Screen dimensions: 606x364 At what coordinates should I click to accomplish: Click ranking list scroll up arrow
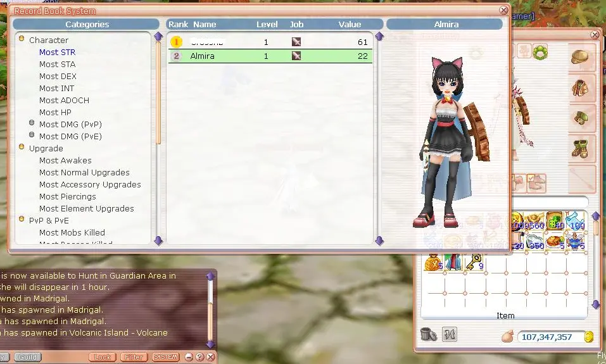pos(379,36)
